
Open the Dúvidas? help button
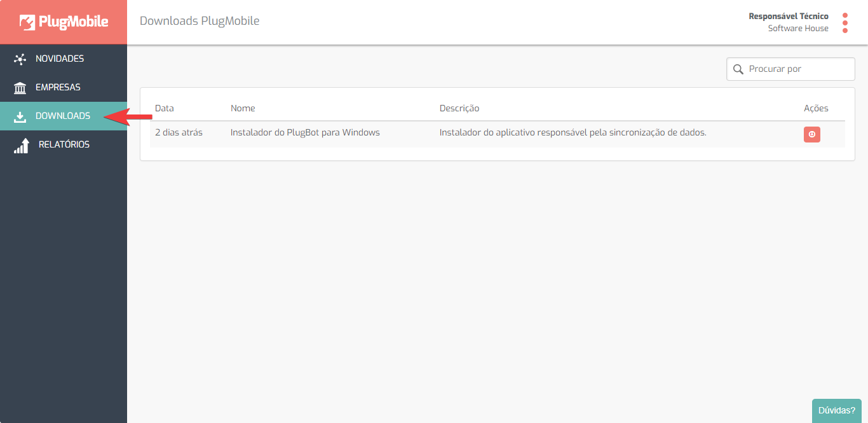pyautogui.click(x=836, y=410)
